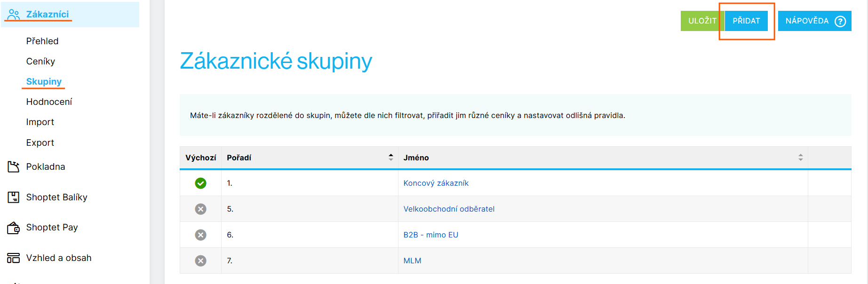Screen dimensions: 868x284
Task: Open B2B - mimo EU group link
Action: (430, 235)
